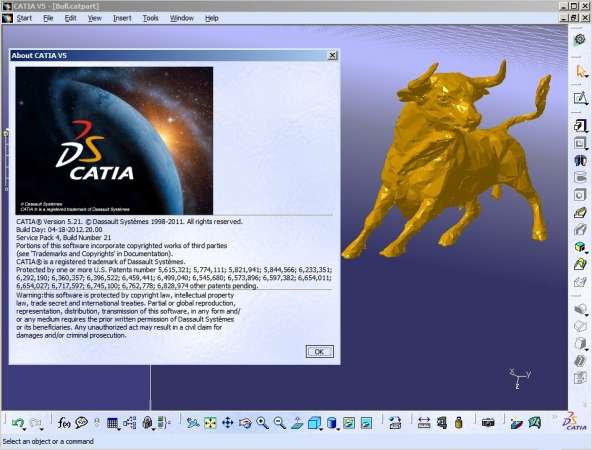
Task: Click OK in About CATIA V5 dialog
Action: (x=319, y=351)
